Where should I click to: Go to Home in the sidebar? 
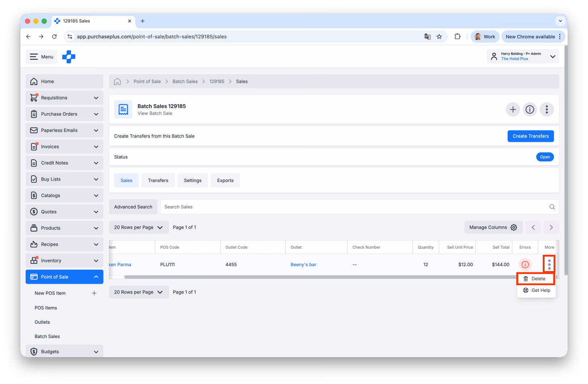coord(64,81)
